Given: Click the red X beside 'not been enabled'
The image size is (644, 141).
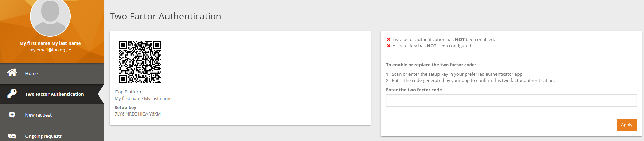Looking at the screenshot, I should 389,39.
